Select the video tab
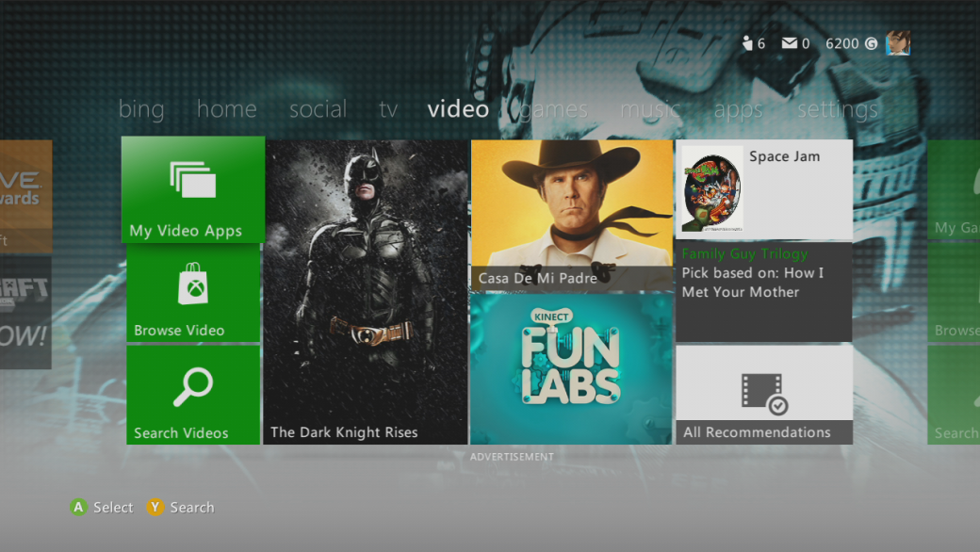980x552 pixels. (458, 109)
